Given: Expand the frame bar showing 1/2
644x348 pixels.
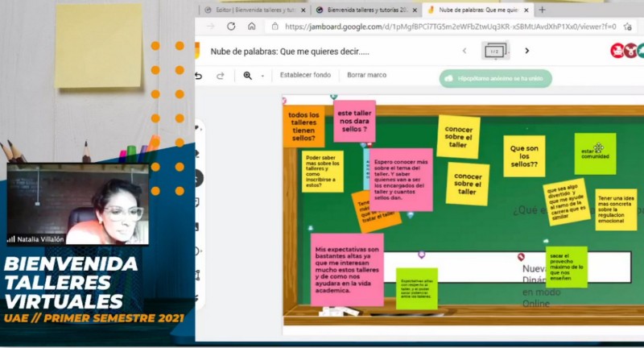Looking at the screenshot, I should [495, 51].
